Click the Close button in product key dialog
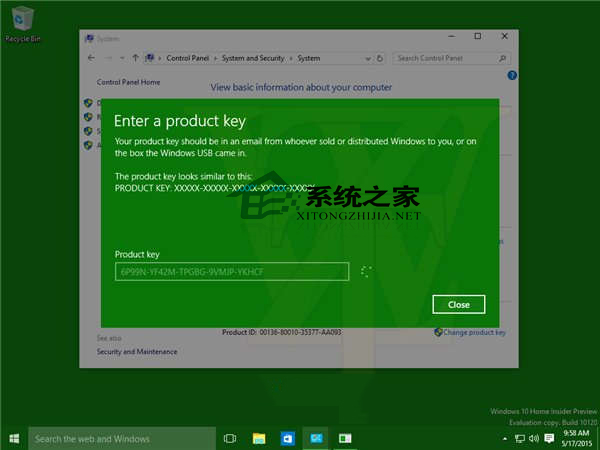The width and height of the screenshot is (600, 450). pyautogui.click(x=459, y=305)
